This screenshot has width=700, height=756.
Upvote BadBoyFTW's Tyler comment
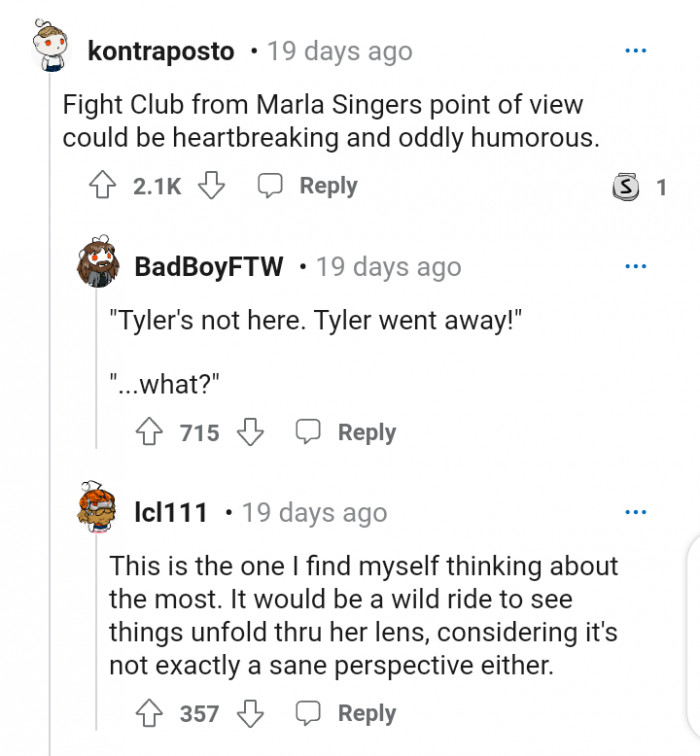point(150,432)
